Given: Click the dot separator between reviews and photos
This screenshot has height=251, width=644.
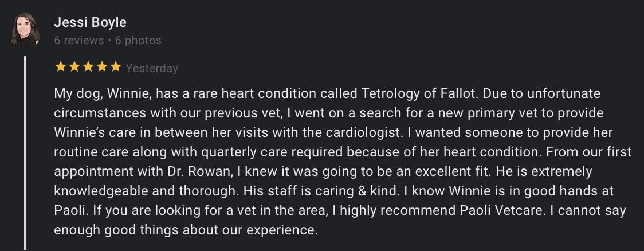Looking at the screenshot, I should pos(109,41).
